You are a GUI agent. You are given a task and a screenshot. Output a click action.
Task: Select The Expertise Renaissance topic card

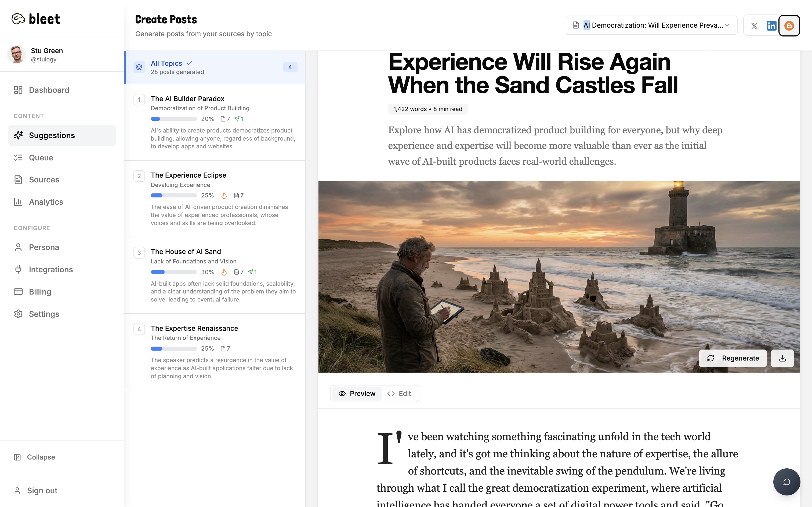(x=215, y=352)
